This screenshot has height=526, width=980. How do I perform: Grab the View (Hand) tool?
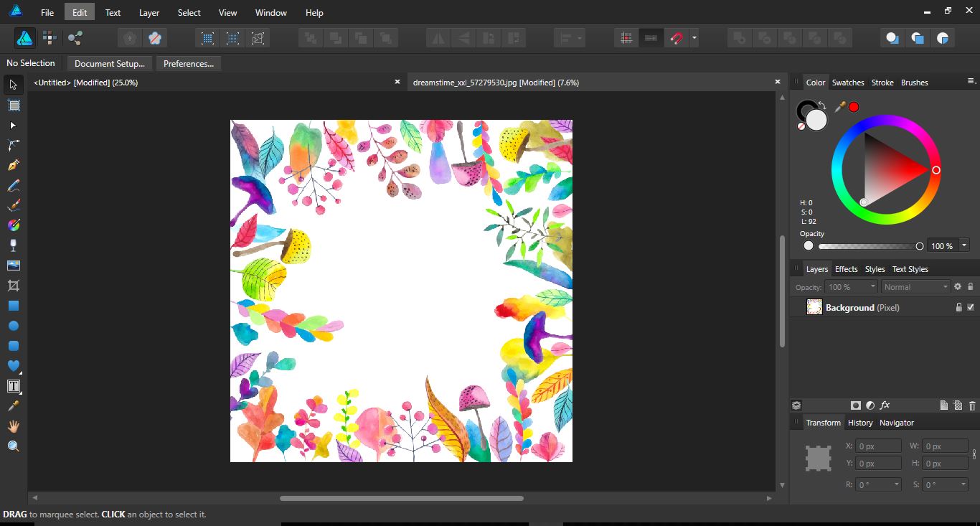pos(13,426)
